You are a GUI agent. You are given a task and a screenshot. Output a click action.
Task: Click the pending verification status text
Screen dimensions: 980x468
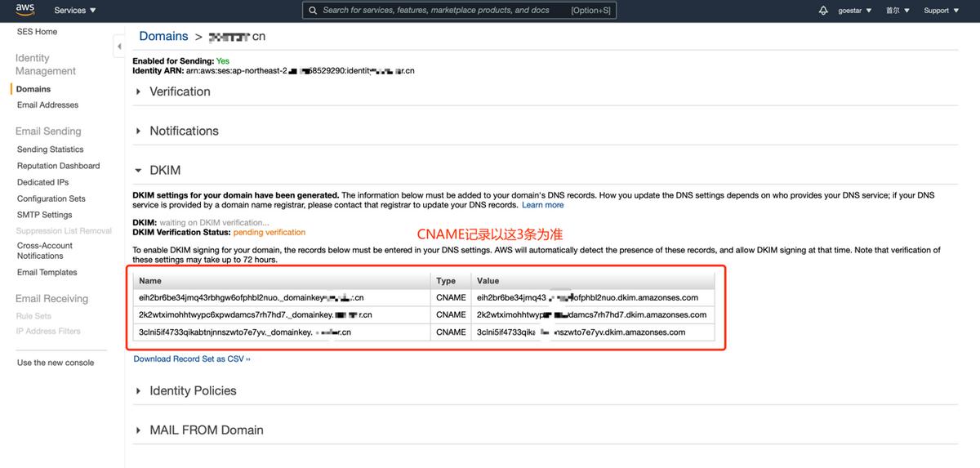tap(269, 233)
